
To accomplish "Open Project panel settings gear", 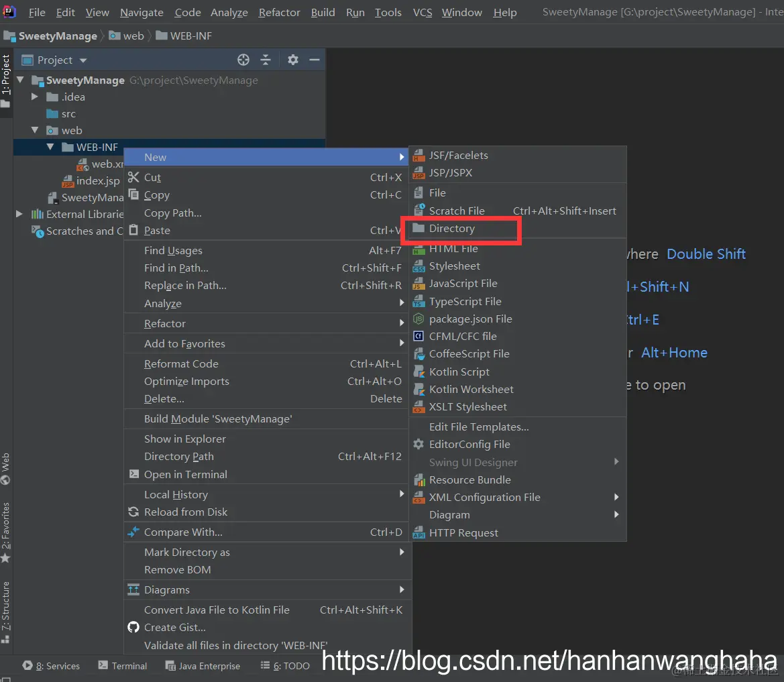I will (x=293, y=60).
